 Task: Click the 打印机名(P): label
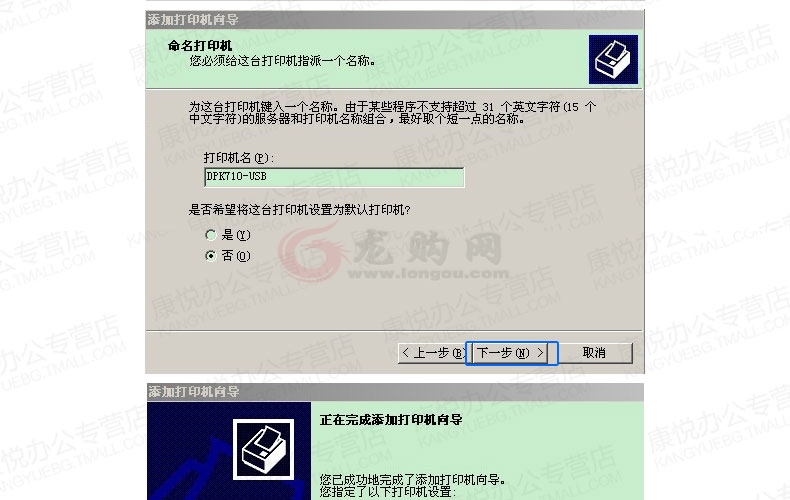(239, 158)
